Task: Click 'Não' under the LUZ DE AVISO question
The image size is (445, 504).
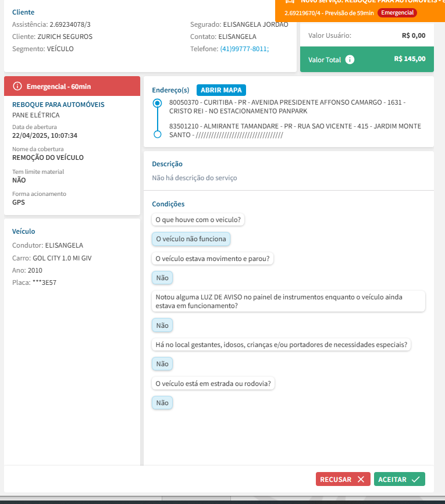Action: tap(162, 326)
